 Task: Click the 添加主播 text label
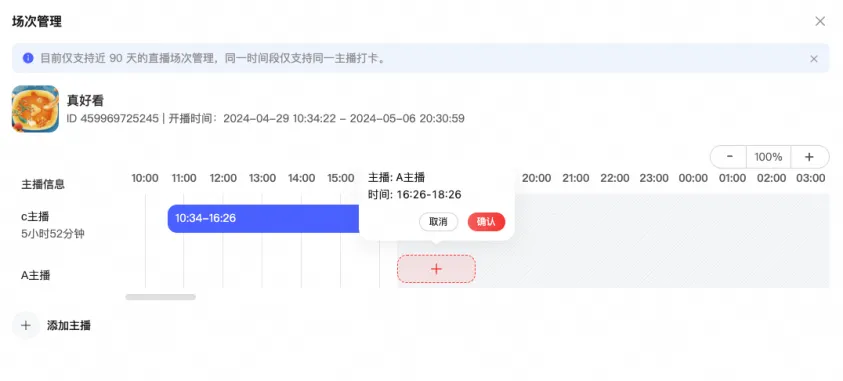click(x=69, y=325)
